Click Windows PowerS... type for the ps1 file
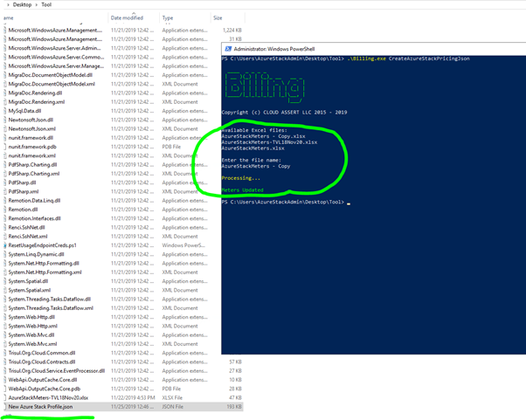This screenshot has width=526, height=420. tap(183, 245)
